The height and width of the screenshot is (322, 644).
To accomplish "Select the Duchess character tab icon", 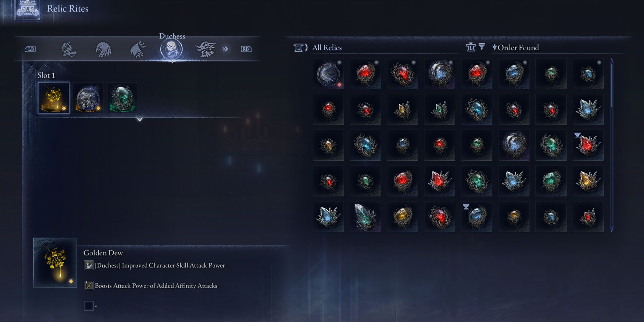I will pos(171,49).
